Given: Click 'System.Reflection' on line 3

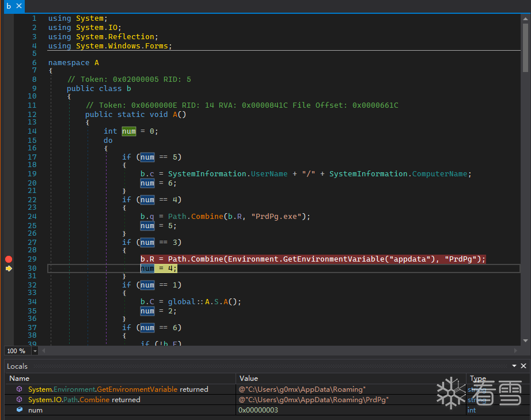Looking at the screenshot, I should pos(115,36).
